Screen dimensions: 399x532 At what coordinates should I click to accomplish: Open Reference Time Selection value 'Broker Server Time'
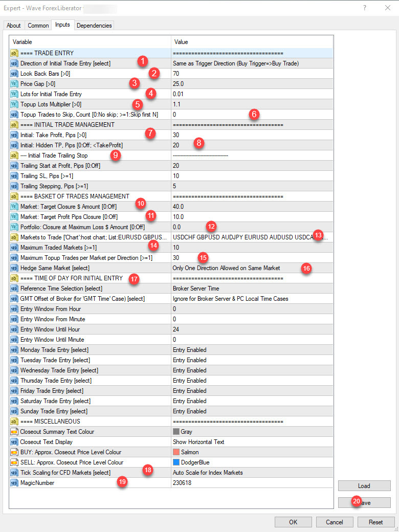point(252,289)
